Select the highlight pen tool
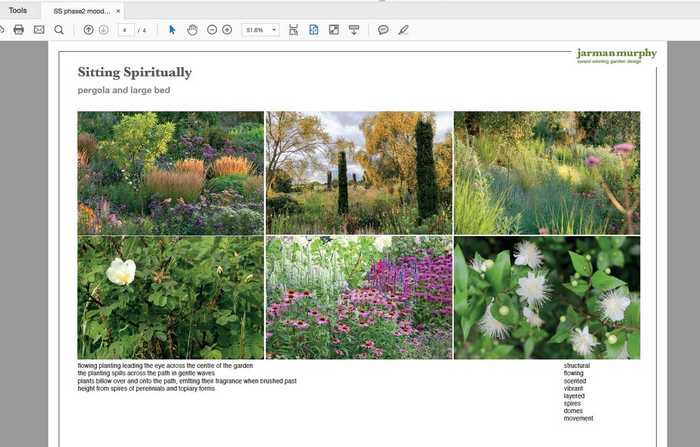Image resolution: width=700 pixels, height=447 pixels. [x=403, y=30]
